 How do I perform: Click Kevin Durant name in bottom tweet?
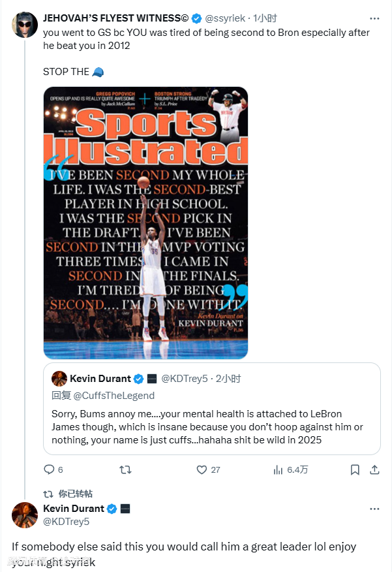point(74,509)
